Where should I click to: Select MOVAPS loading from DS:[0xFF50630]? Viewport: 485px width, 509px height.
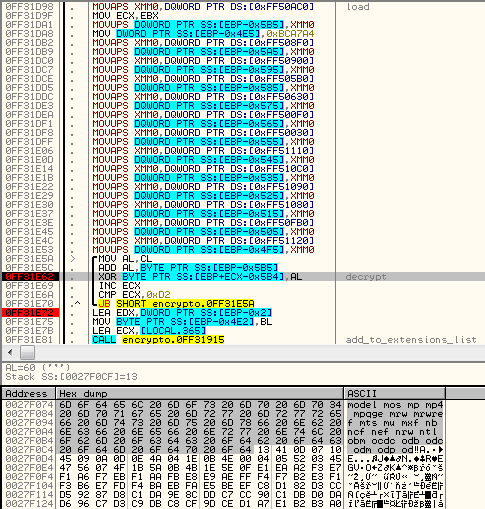203,97
